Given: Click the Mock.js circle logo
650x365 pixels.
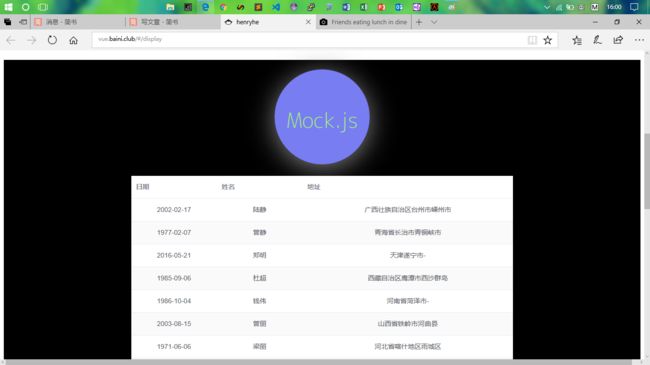Looking at the screenshot, I should click(x=322, y=117).
